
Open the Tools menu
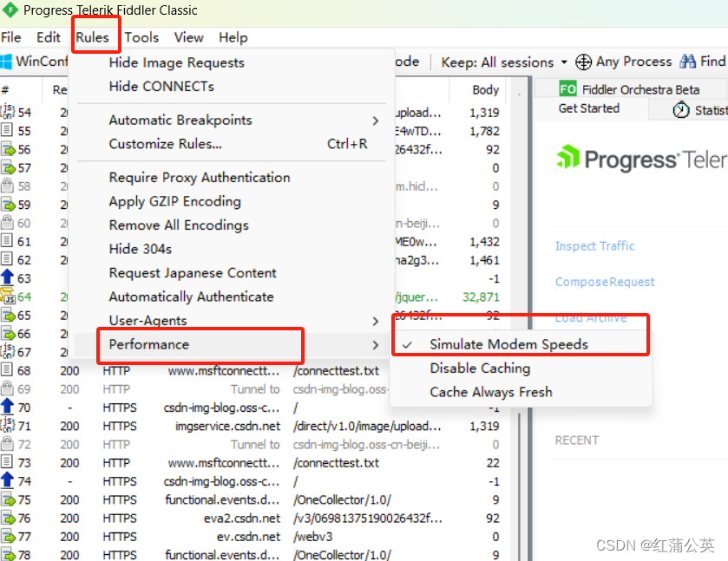141,37
